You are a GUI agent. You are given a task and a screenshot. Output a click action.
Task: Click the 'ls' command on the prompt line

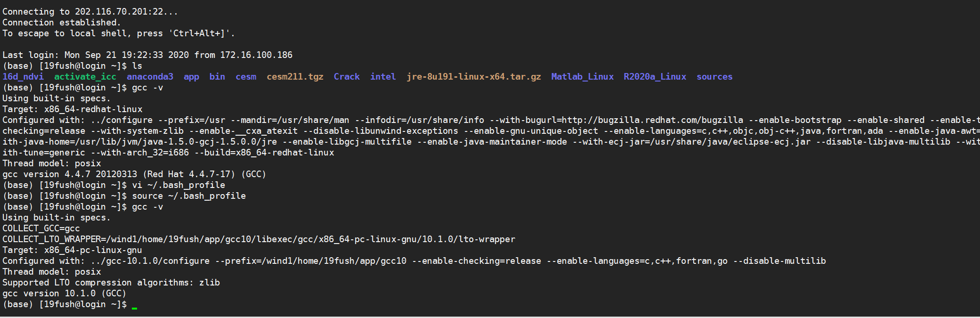137,66
